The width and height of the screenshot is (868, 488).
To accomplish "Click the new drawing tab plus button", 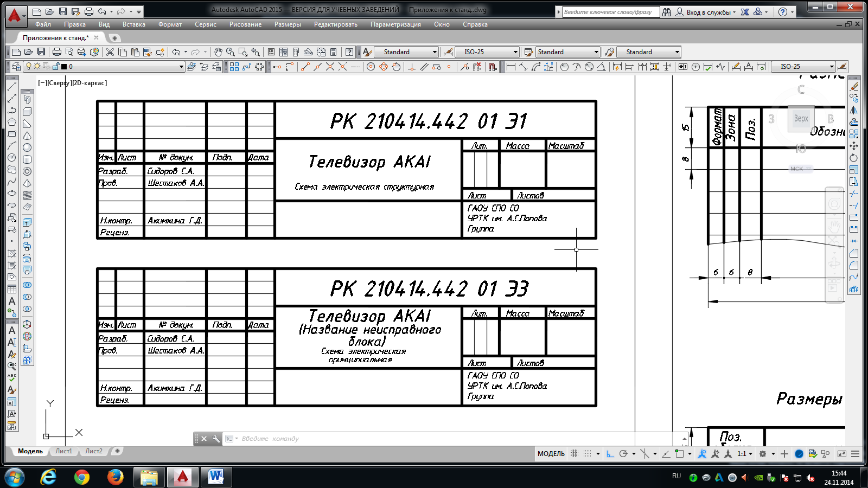I will [x=114, y=38].
